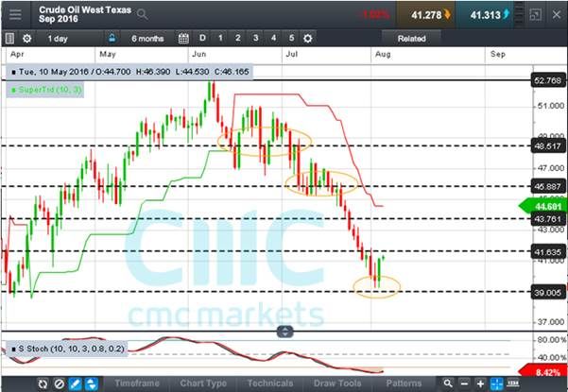Image resolution: width=568 pixels, height=392 pixels.
Task: Select chart preset 5
Action: (x=291, y=38)
